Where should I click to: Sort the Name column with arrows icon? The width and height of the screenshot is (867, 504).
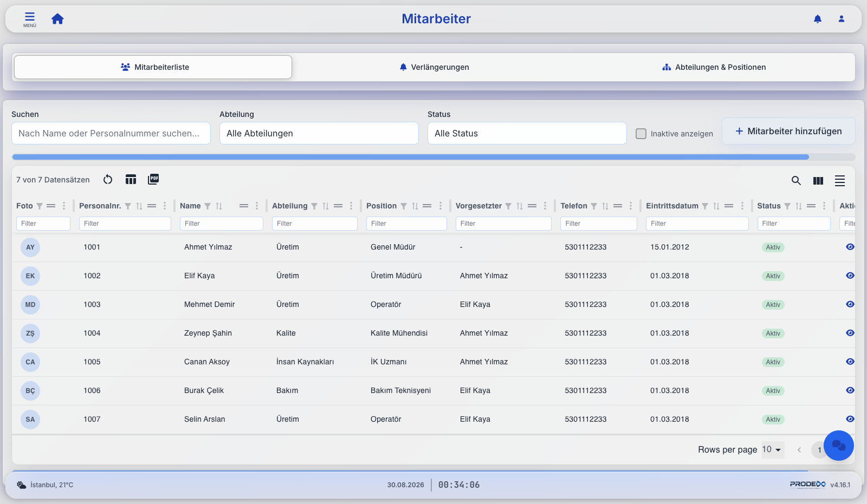click(219, 206)
